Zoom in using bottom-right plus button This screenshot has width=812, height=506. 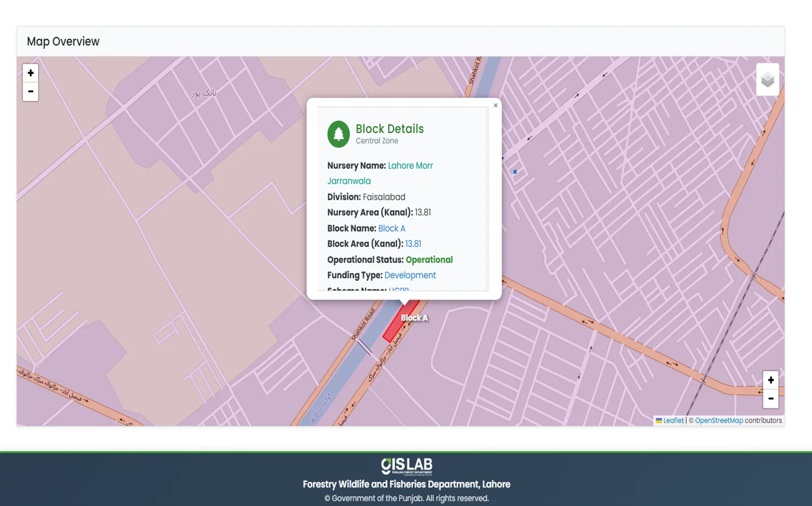click(x=770, y=380)
